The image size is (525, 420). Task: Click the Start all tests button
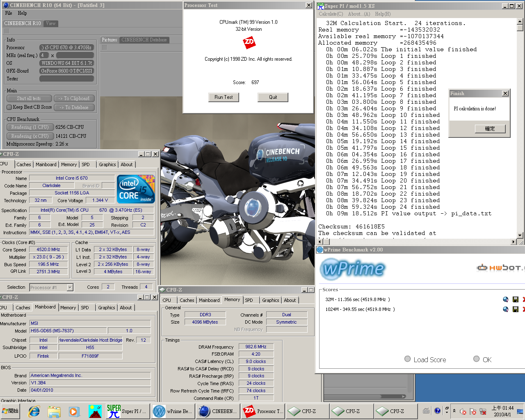tap(29, 98)
